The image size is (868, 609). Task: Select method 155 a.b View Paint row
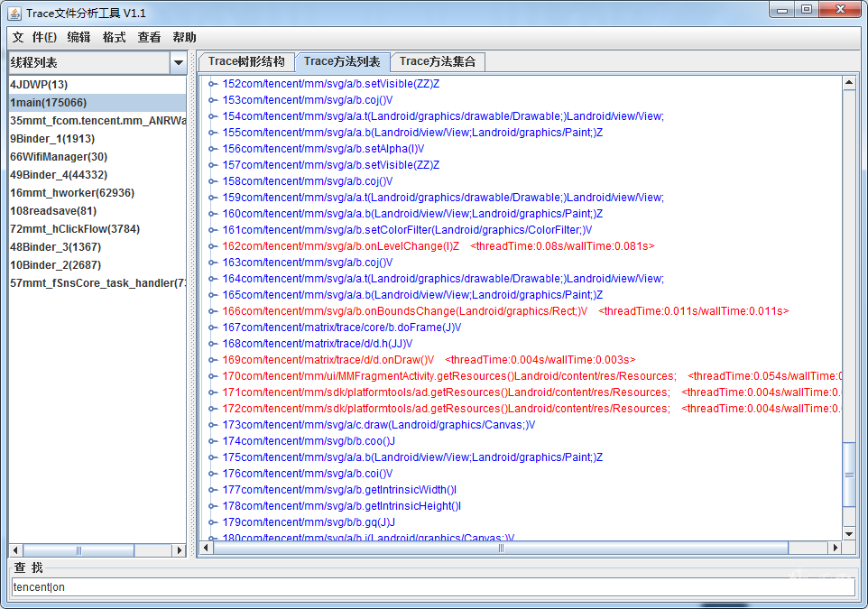tap(412, 133)
